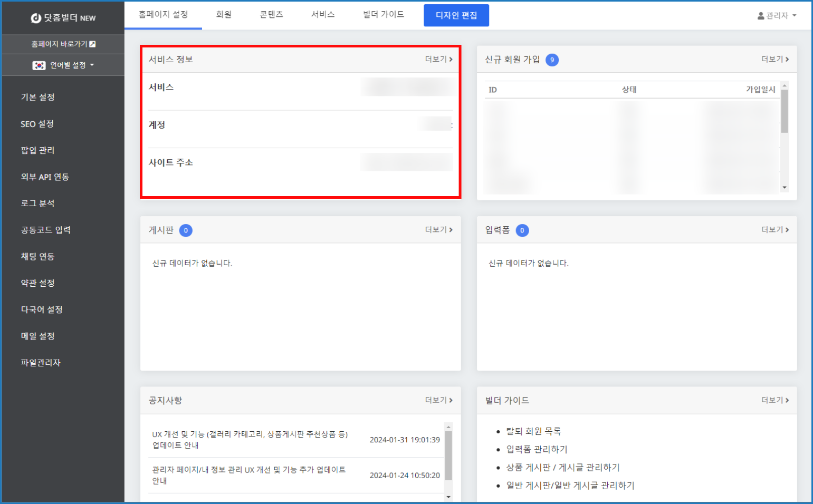This screenshot has width=813, height=504.
Task: Click the 홈페이지 바로가기 external link icon
Action: (x=92, y=44)
